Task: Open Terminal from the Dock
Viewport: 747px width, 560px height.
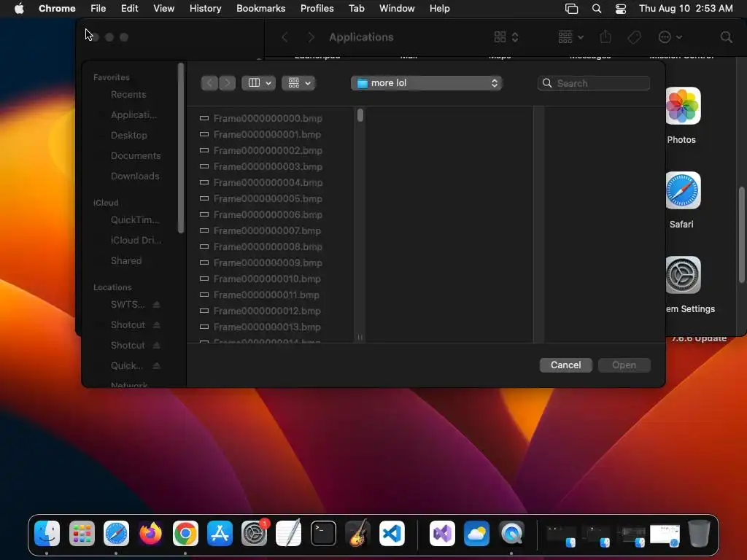Action: click(x=323, y=533)
